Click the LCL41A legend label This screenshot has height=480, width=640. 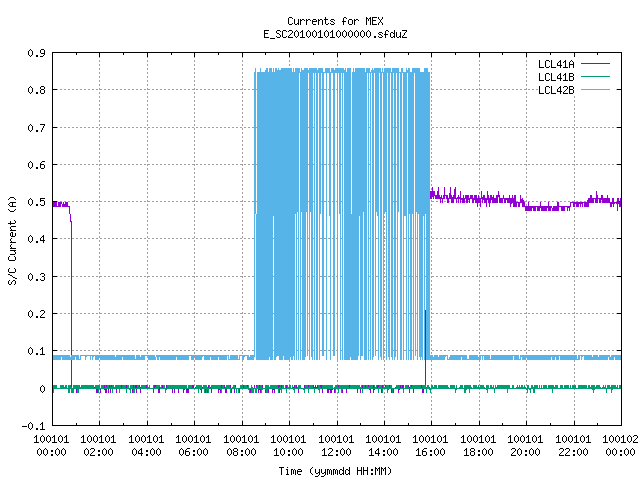click(x=556, y=64)
